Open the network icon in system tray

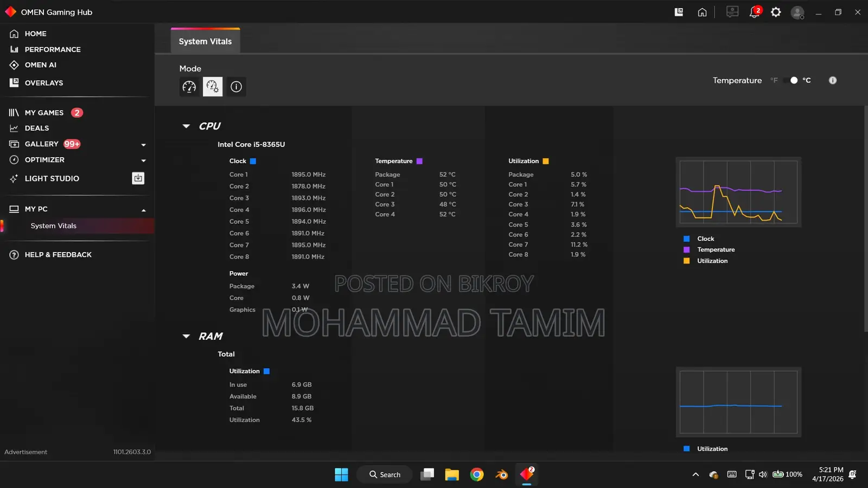[750, 474]
